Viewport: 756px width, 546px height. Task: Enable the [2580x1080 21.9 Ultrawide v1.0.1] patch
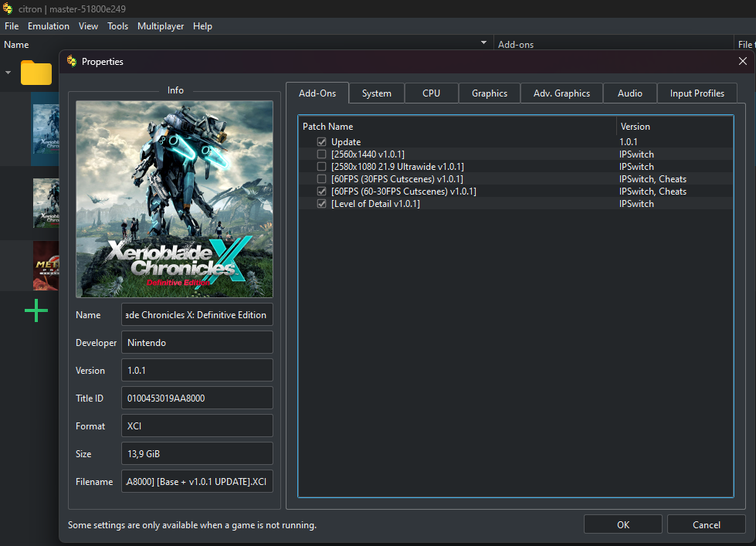[x=321, y=166]
